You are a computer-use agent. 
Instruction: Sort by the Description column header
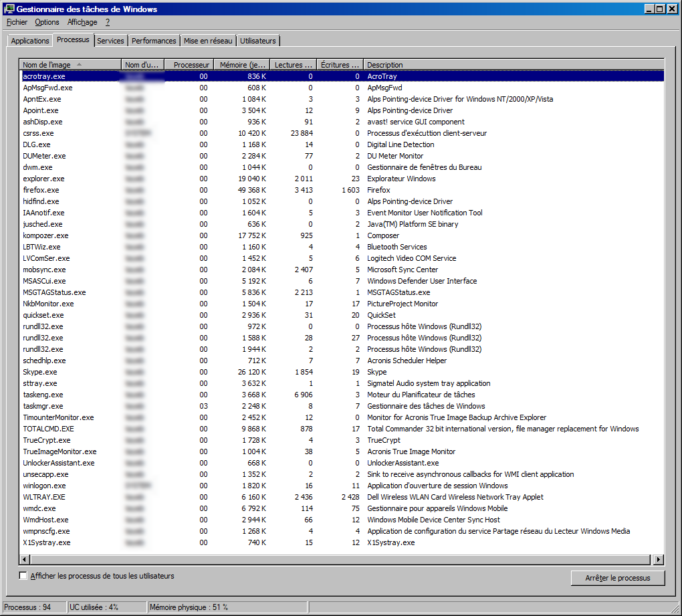point(514,65)
